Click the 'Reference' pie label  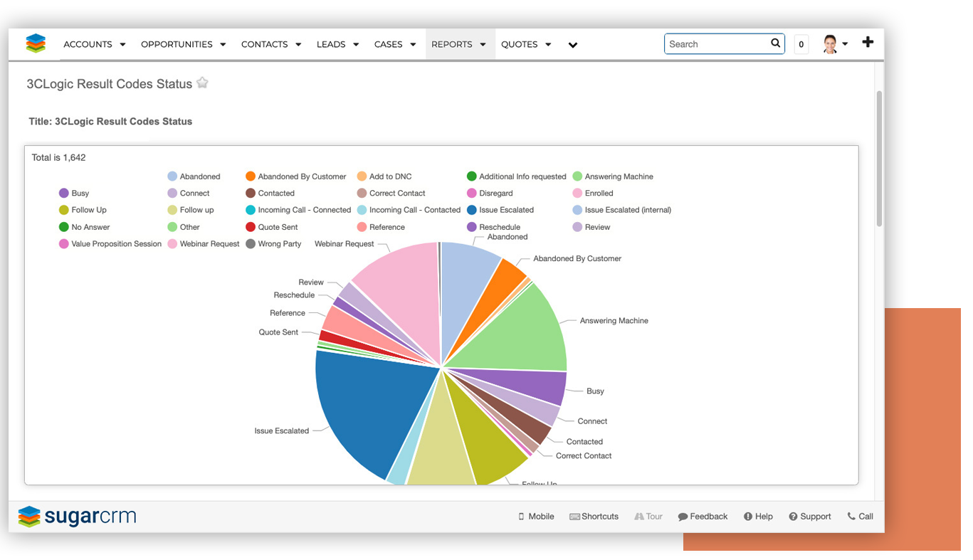288,313
